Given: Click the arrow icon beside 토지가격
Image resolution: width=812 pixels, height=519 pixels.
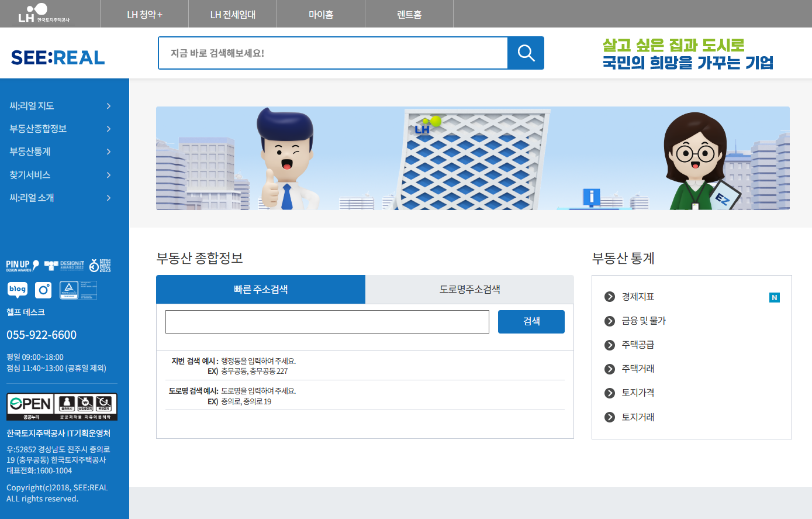Looking at the screenshot, I should pos(610,393).
